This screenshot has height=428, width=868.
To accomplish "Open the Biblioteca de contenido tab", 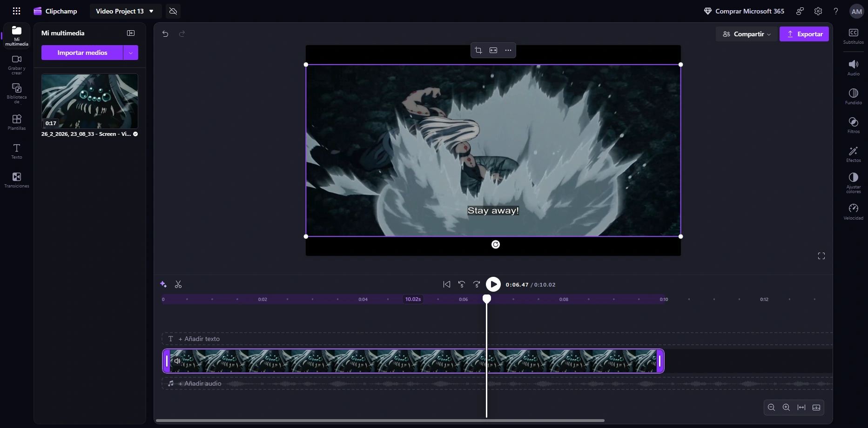I will pos(17,94).
